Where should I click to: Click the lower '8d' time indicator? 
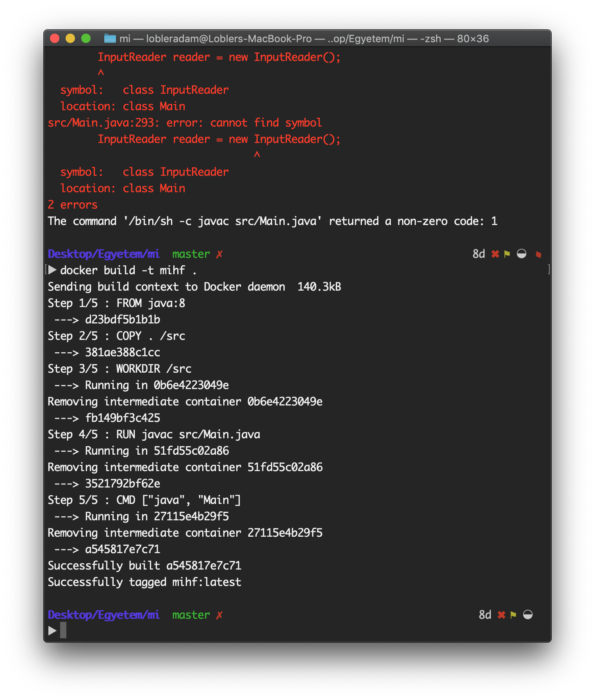click(485, 615)
